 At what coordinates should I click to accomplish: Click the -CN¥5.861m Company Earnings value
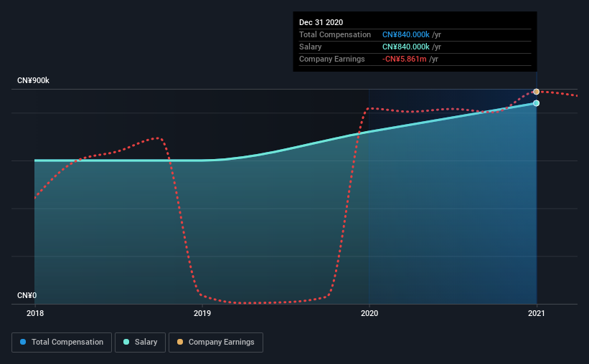404,59
